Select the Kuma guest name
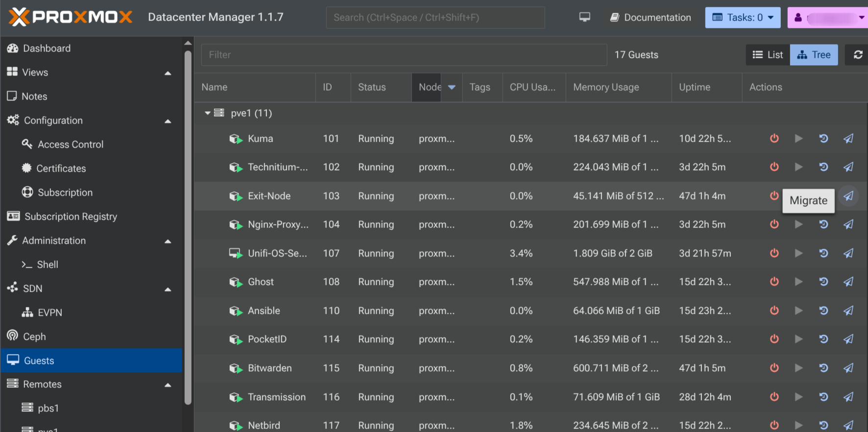This screenshot has width=868, height=432. tap(261, 139)
